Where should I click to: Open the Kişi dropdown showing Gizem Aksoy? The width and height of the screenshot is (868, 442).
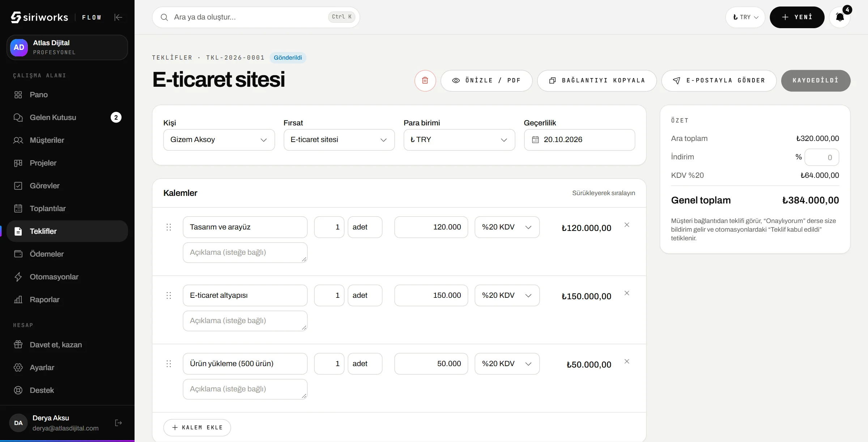[219, 140]
